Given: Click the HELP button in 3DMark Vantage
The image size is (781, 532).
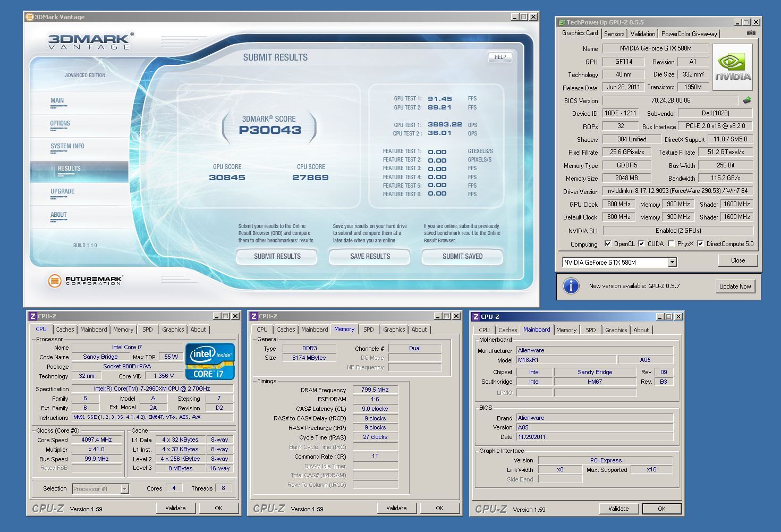Looking at the screenshot, I should pos(500,57).
